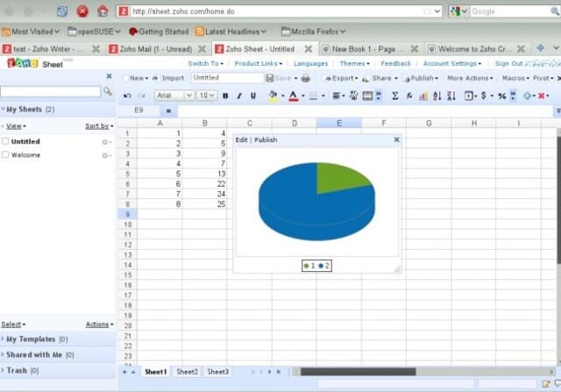Screen dimensions: 561x392
Task: Click the sheets search input field
Action: (x=51, y=91)
